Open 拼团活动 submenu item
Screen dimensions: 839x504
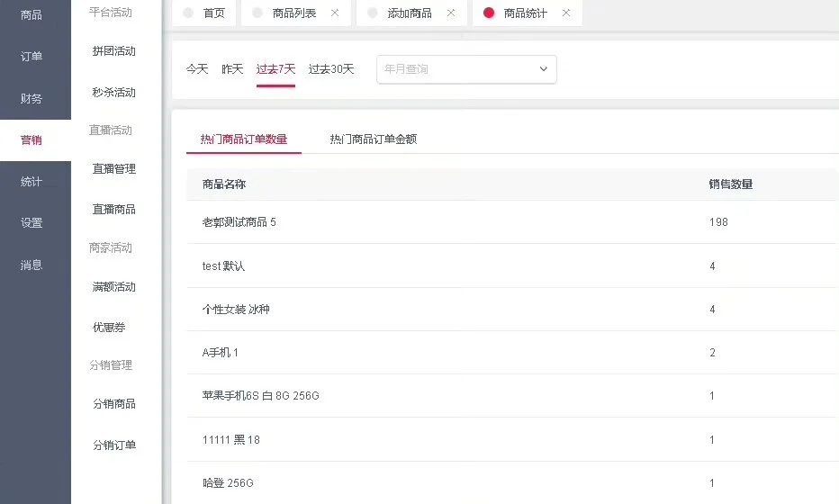tap(114, 51)
